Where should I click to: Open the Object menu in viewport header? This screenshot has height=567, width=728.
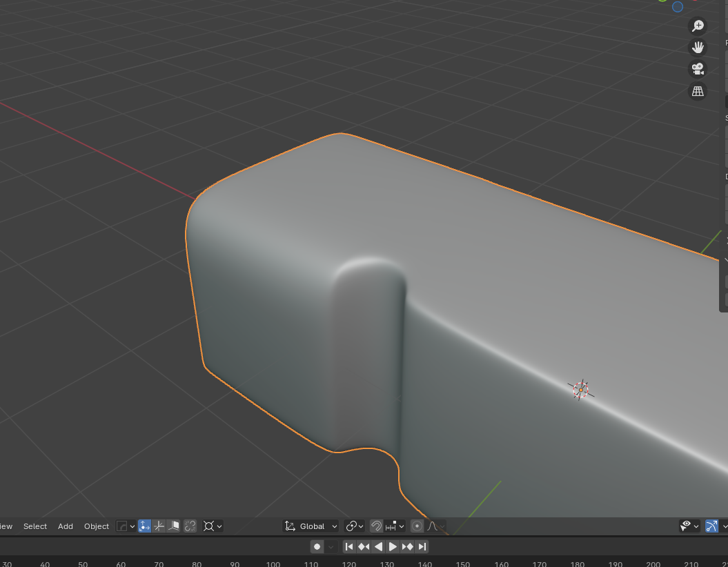96,526
